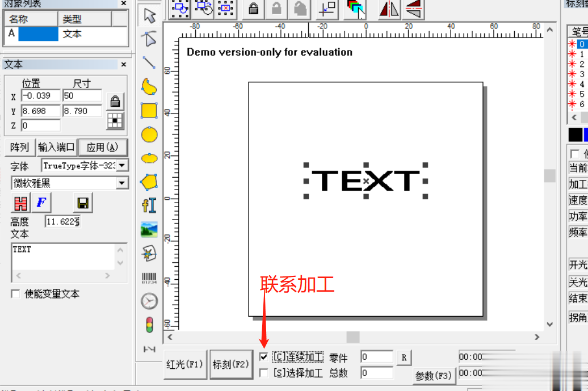Image resolution: width=588 pixels, height=391 pixels.
Task: Enable the 使能变量文本 checkbox
Action: coord(15,294)
